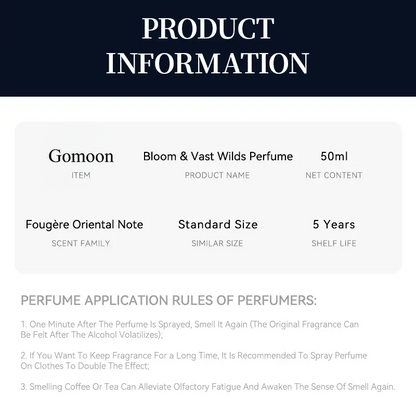This screenshot has width=416, height=416.
Task: Click the NET CONTENT label
Action: [x=334, y=175]
